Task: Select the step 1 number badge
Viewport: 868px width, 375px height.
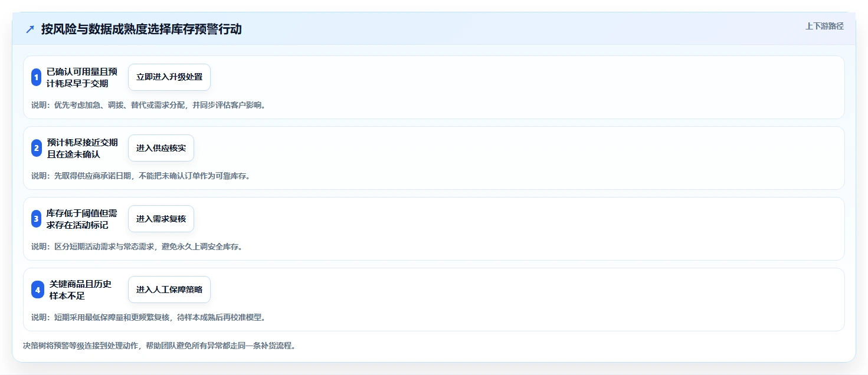Action: point(36,77)
